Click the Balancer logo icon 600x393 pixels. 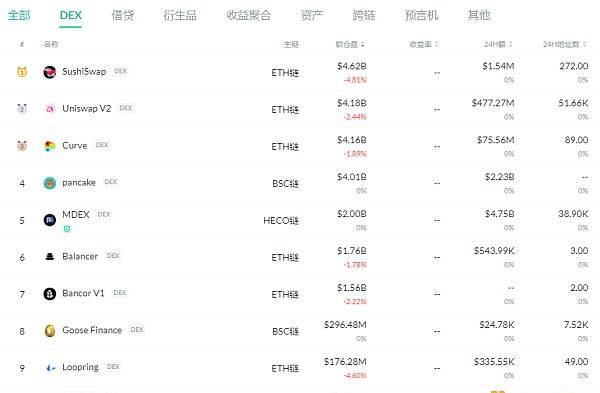[x=50, y=257]
